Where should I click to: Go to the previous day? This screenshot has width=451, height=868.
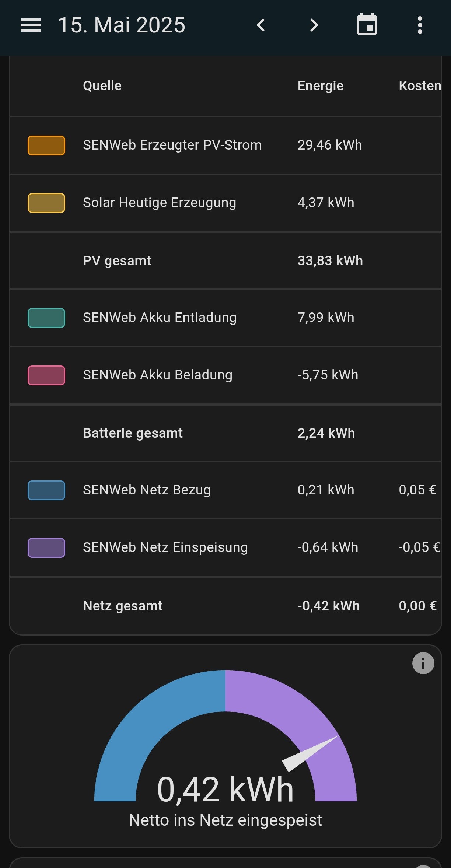[x=261, y=25]
